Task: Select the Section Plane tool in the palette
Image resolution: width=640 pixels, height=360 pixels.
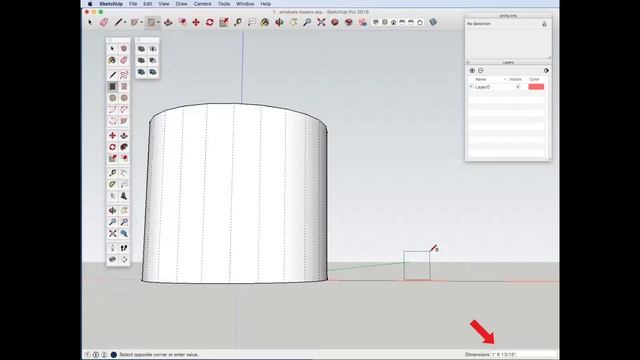Action: tap(124, 260)
